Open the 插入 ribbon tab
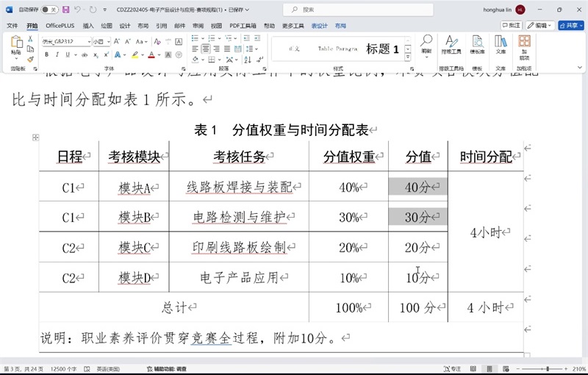The image size is (588, 375). 88,25
